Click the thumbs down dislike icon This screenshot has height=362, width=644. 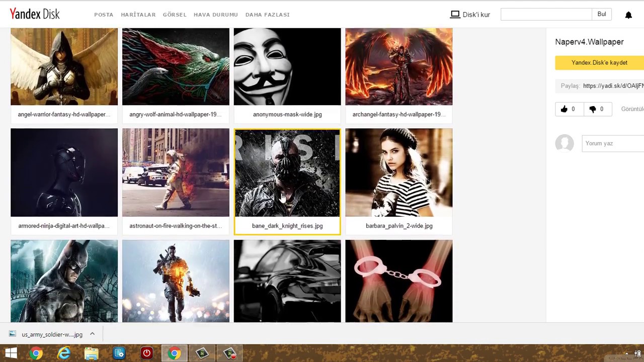(593, 109)
